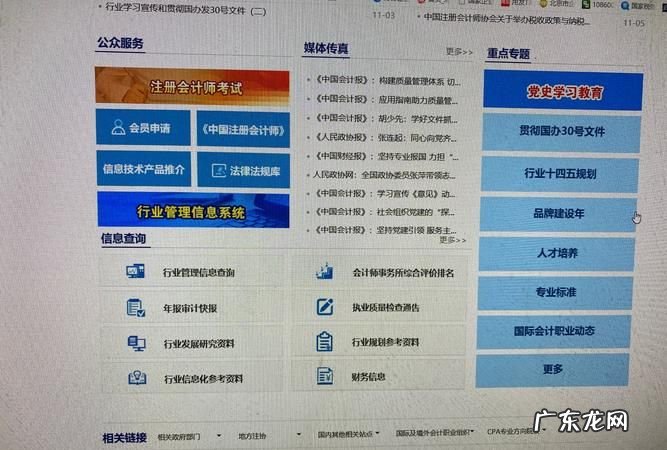
Task: Click the 行业信息化参考资料 lightbulb icon
Action: pyautogui.click(x=137, y=377)
